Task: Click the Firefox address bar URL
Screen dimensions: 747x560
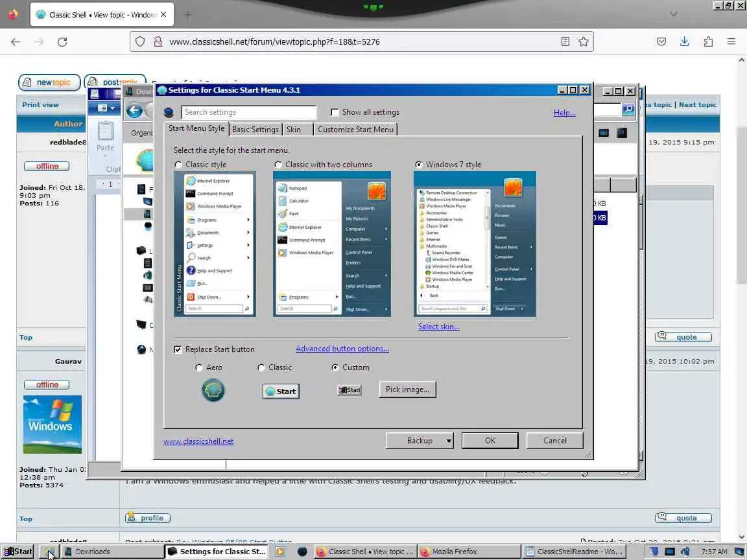Action: [274, 42]
